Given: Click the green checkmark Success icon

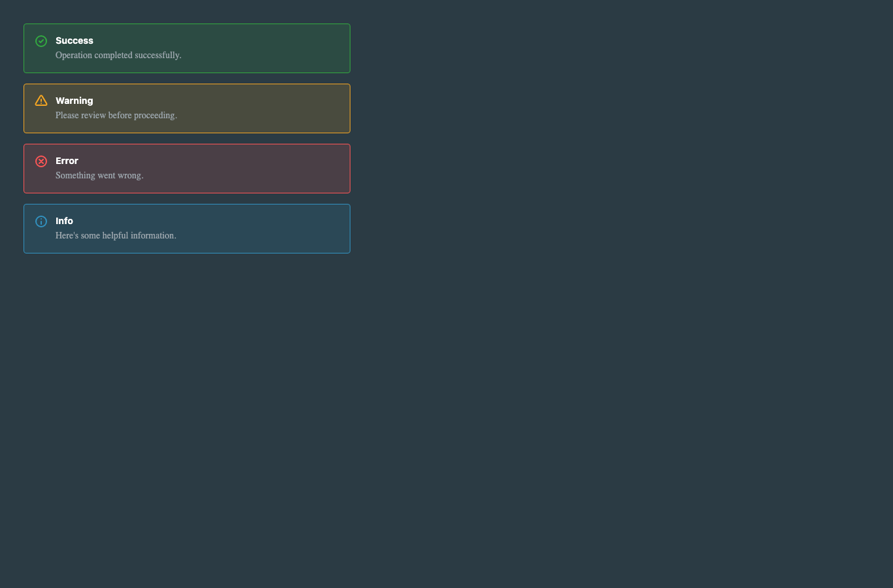Looking at the screenshot, I should 41,41.
